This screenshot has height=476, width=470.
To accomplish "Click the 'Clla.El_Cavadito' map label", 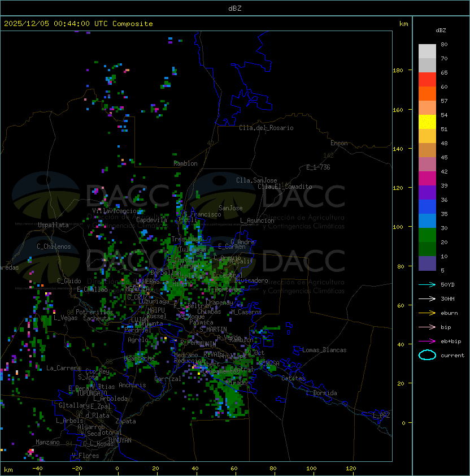I will pos(285,187).
